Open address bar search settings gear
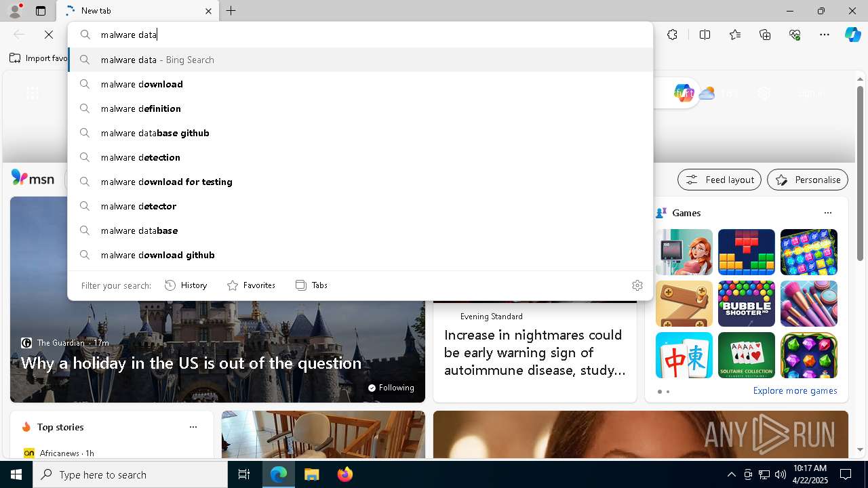 click(x=637, y=285)
